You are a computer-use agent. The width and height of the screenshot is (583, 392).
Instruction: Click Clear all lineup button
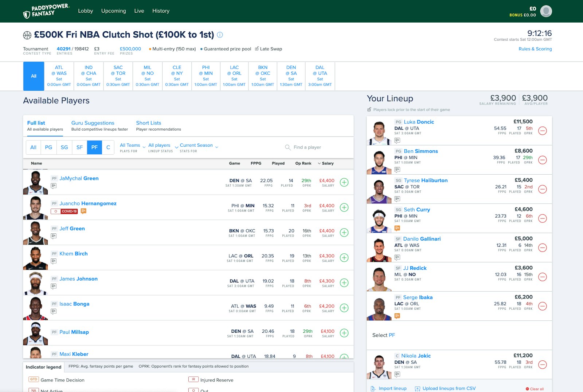click(535, 389)
